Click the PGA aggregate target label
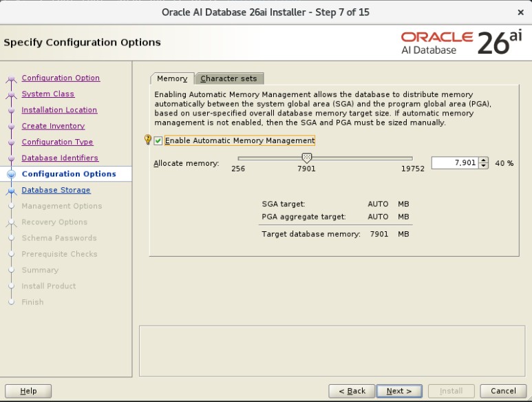Image resolution: width=532 pixels, height=402 pixels. [x=304, y=217]
